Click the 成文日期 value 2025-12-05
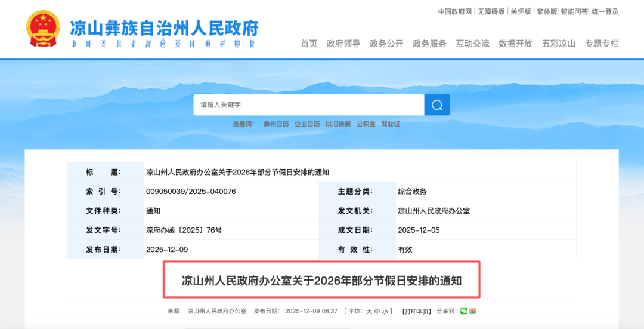 pos(419,230)
